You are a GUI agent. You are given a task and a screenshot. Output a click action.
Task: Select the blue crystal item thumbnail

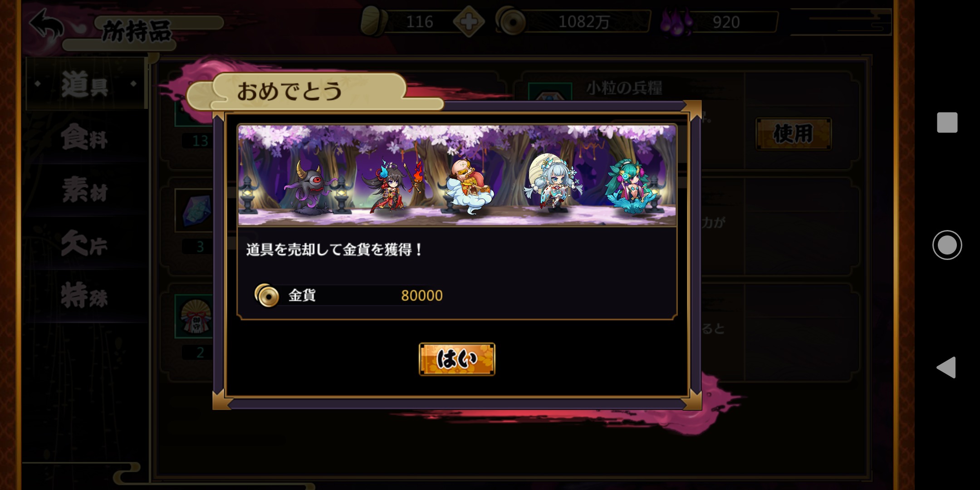point(196,211)
